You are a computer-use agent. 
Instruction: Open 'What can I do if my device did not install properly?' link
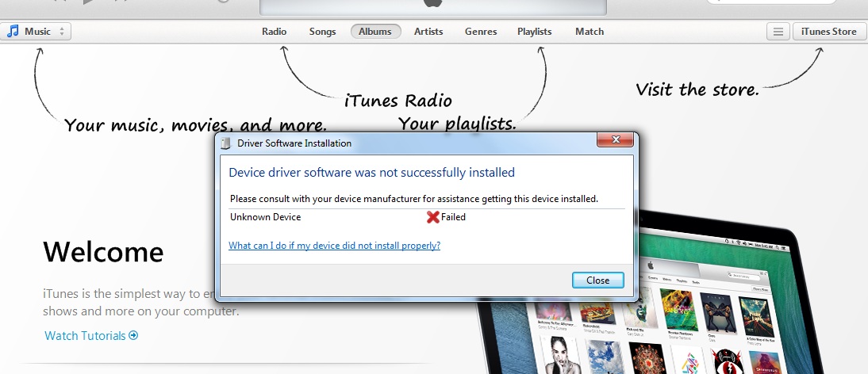click(334, 246)
